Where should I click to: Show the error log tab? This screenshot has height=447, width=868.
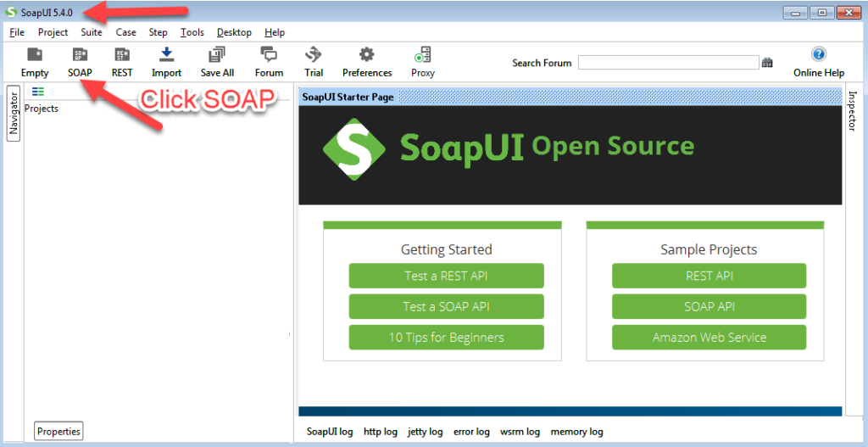click(x=471, y=432)
